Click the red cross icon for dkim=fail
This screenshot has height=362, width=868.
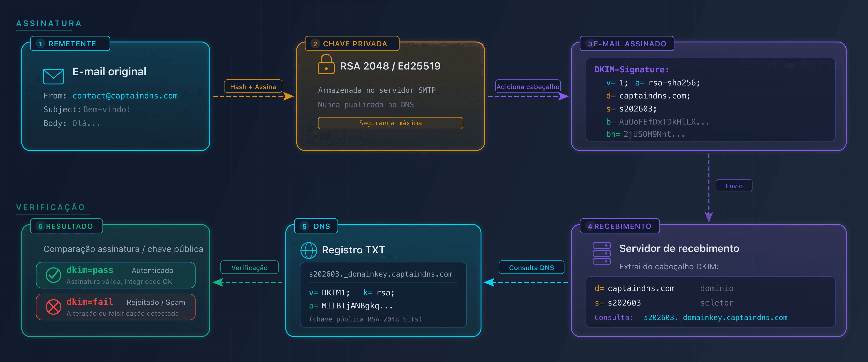(53, 307)
